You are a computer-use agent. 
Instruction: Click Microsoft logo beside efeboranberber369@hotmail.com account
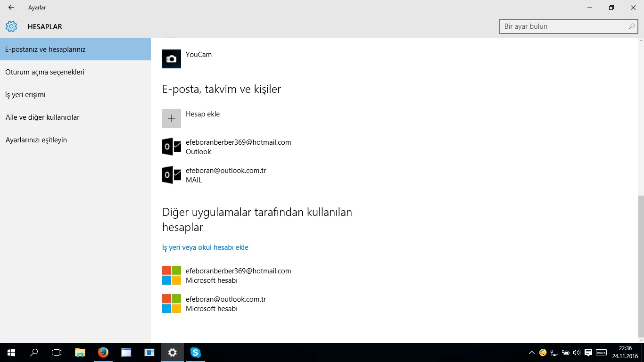(172, 275)
